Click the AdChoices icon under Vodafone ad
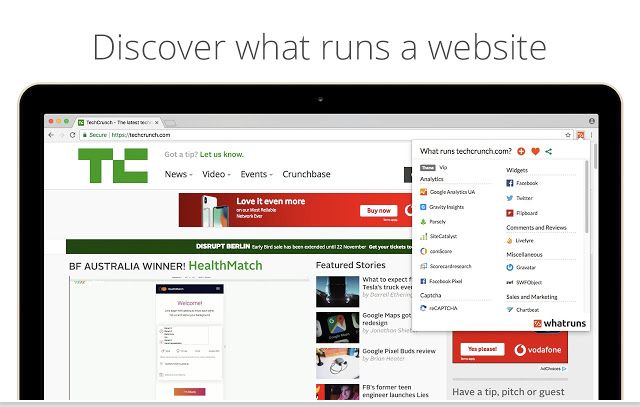640x407 pixels. pos(564,369)
